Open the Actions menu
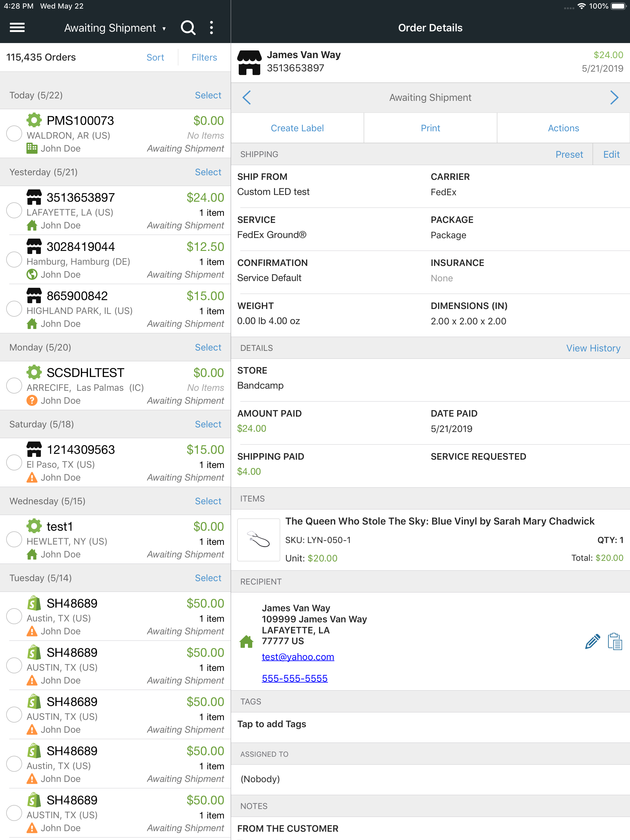Viewport: 630px width, 840px height. click(564, 128)
